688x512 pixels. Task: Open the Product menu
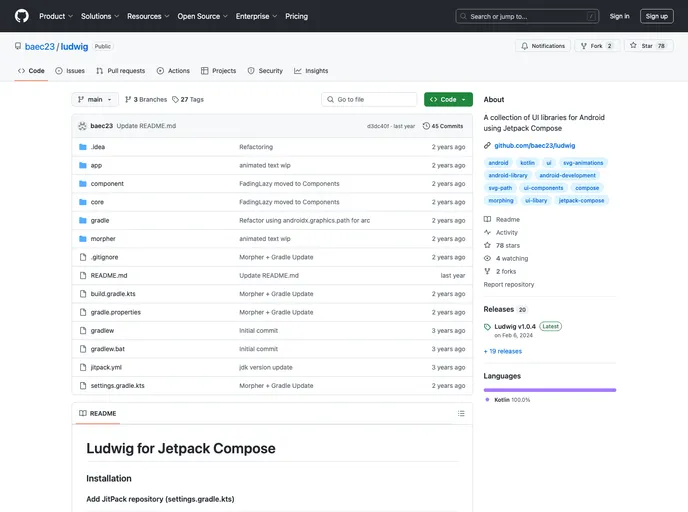[x=56, y=16]
